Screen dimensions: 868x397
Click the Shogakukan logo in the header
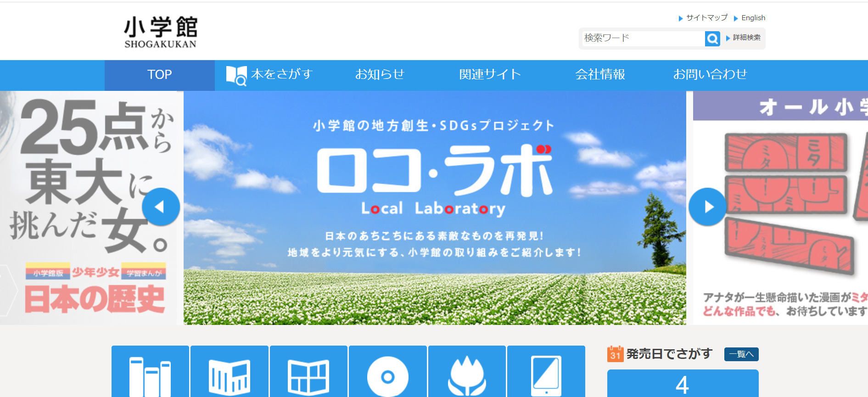click(x=161, y=32)
